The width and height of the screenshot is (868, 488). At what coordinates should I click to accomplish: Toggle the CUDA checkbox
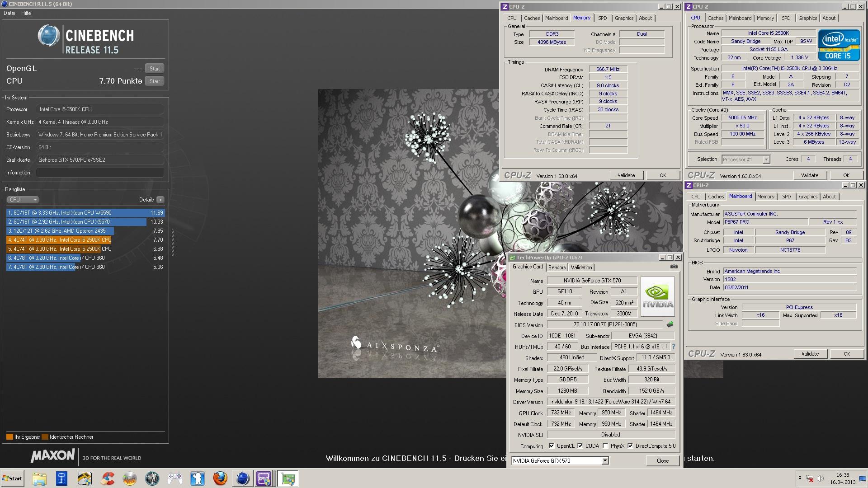point(580,446)
